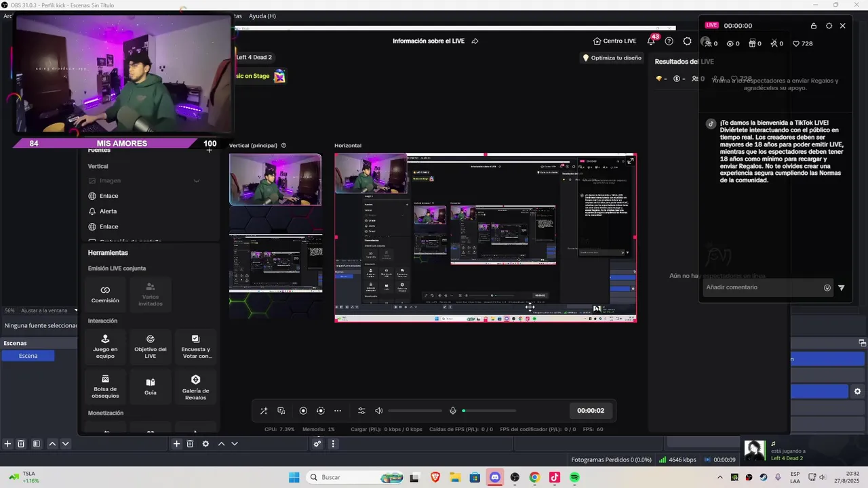Delete the selected scene in OBS

click(21, 444)
